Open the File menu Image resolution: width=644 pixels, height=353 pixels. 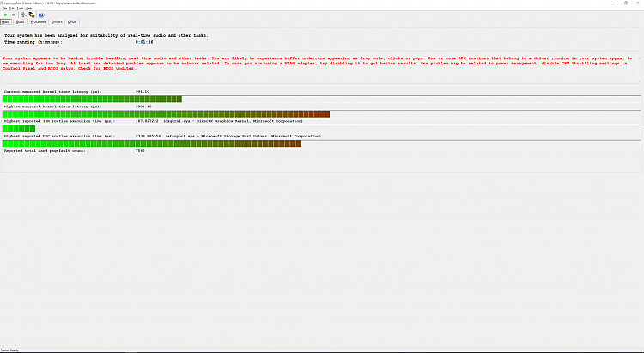5,9
